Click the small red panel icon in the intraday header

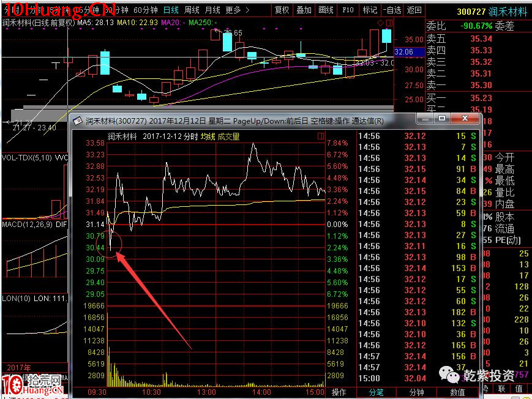[321, 136]
